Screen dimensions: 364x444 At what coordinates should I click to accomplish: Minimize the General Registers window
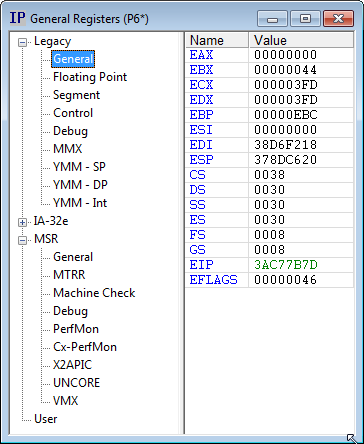272,19
